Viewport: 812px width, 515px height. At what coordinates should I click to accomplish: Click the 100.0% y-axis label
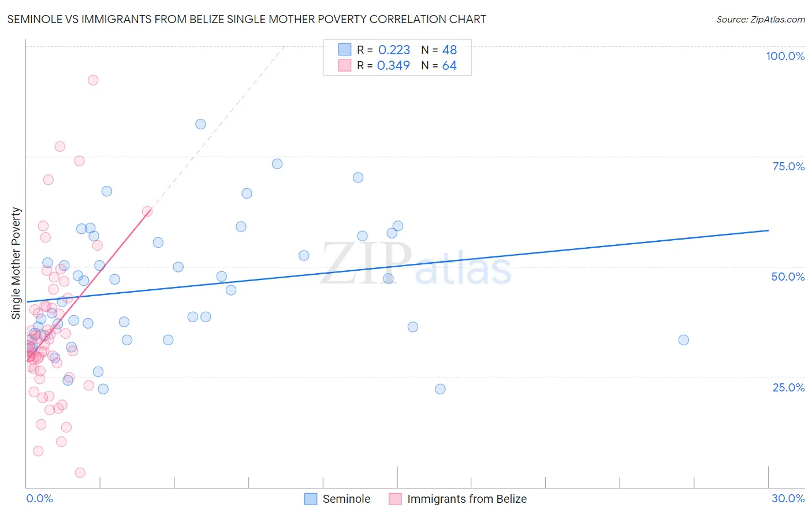pyautogui.click(x=785, y=56)
